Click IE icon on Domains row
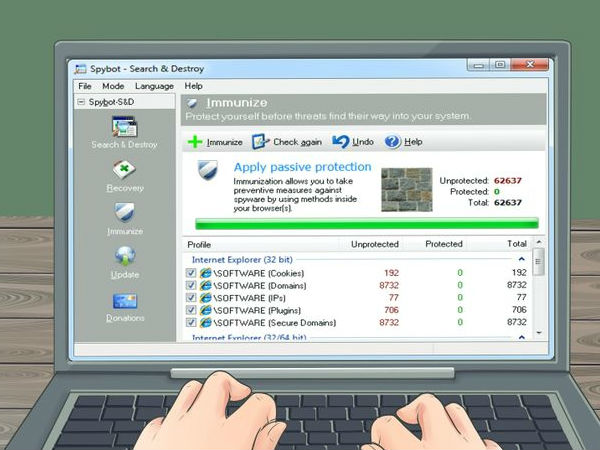Viewport: 600px width, 450px height. click(205, 285)
